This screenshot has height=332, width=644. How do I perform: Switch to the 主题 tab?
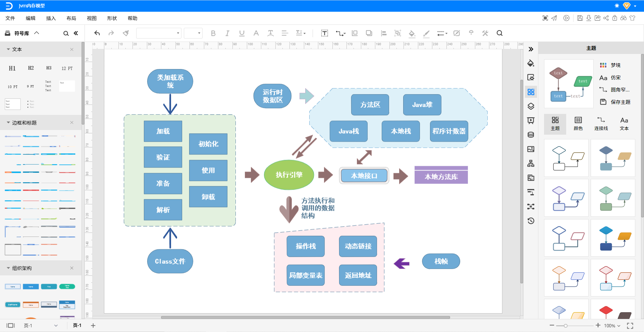555,124
